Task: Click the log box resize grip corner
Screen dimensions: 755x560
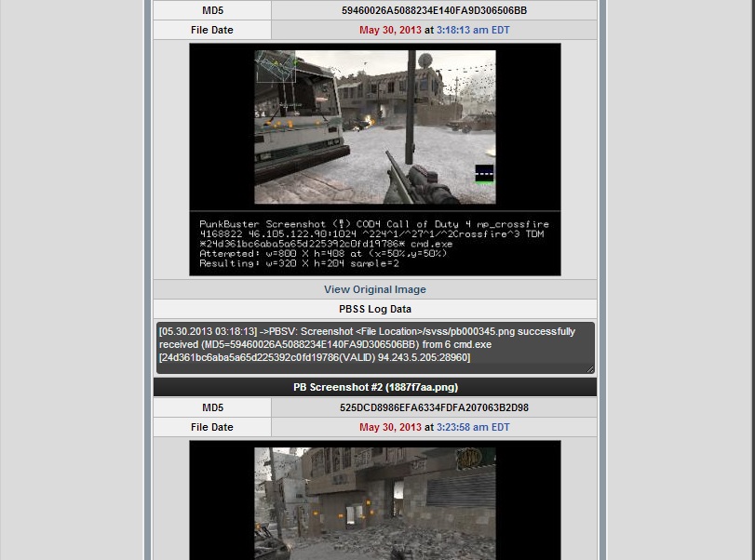Action: coord(590,369)
